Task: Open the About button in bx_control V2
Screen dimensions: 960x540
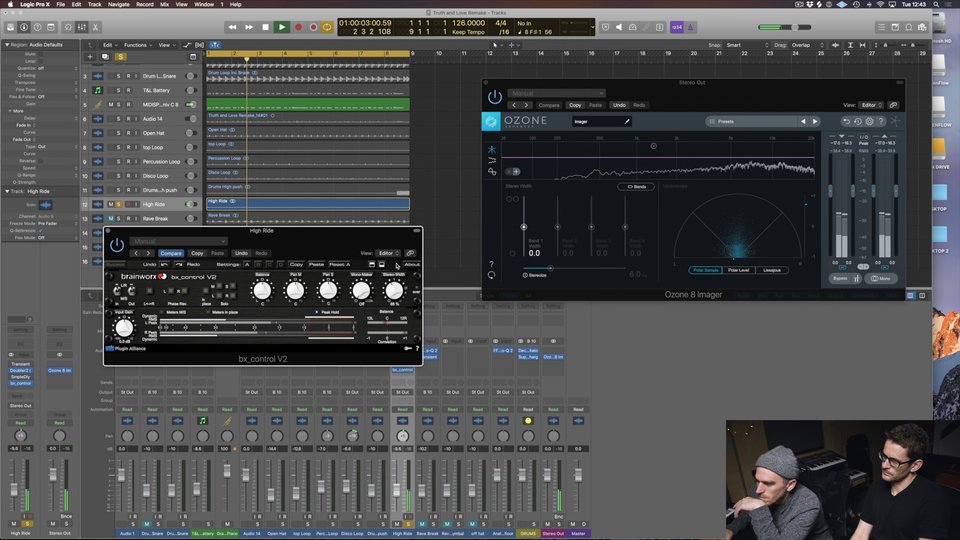Action: 412,264
